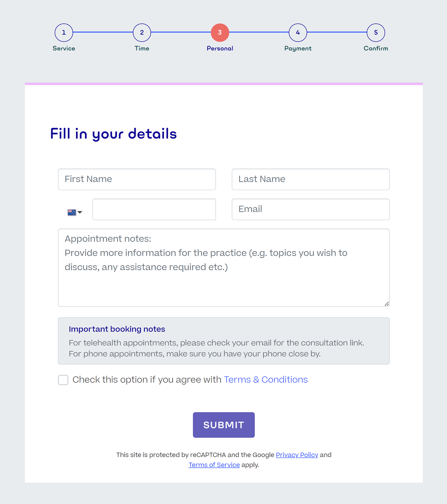
Task: Click inside the Email field
Action: (x=310, y=209)
